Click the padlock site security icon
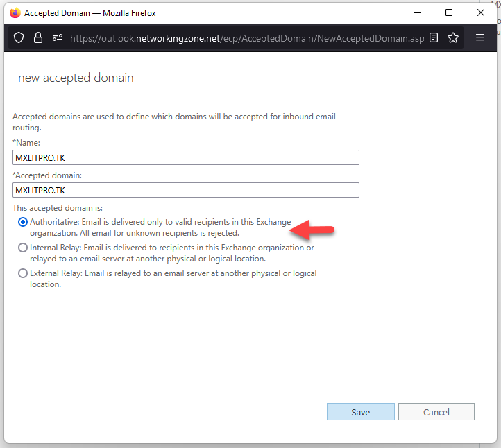 (x=37, y=38)
